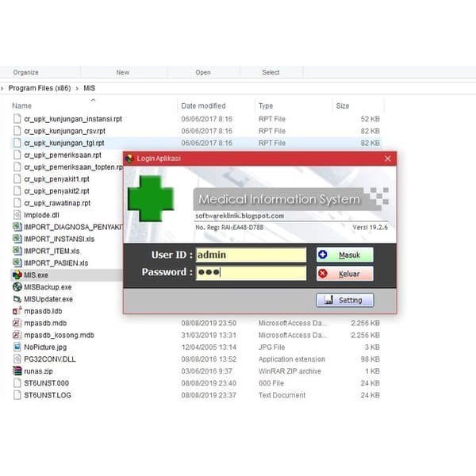This screenshot has height=476, width=476.
Task: Click the cr_upk_penyakit1.rpt file icon
Action: point(17,178)
